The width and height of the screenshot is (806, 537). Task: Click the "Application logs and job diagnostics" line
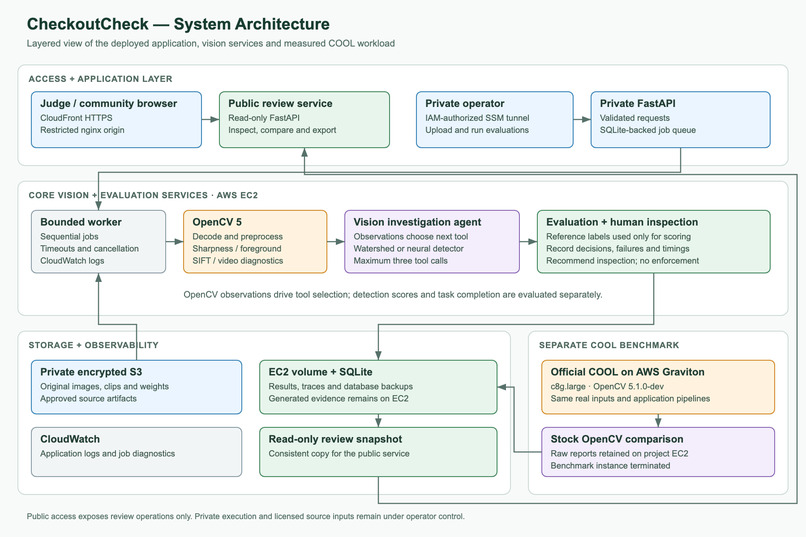click(107, 454)
